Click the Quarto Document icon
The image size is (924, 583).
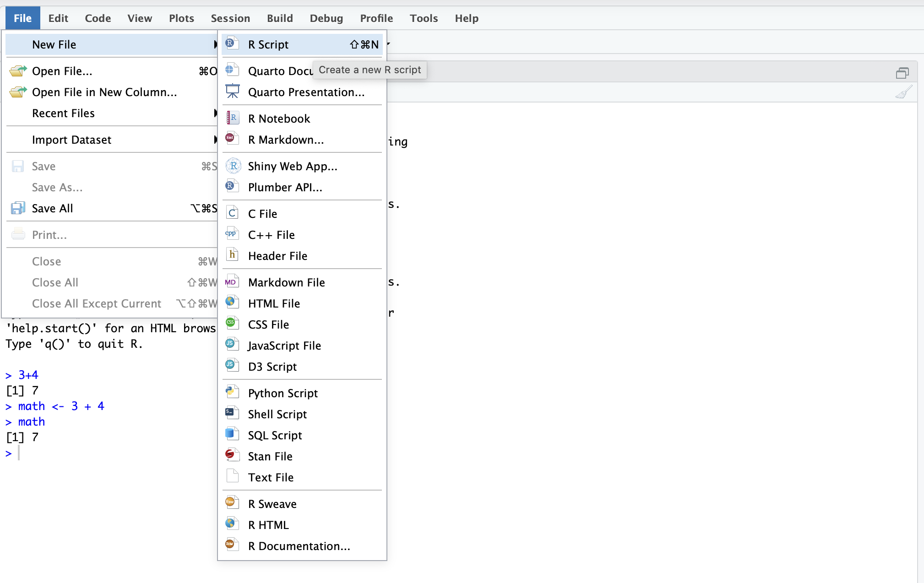pyautogui.click(x=232, y=70)
